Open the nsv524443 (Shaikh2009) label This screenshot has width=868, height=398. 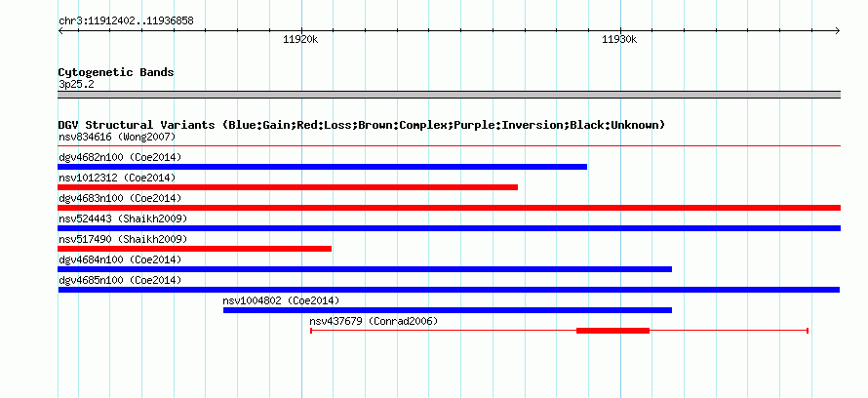point(123,219)
